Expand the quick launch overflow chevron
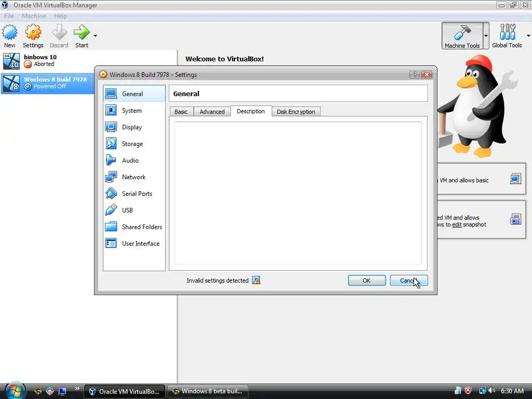The image size is (532, 399). click(77, 389)
